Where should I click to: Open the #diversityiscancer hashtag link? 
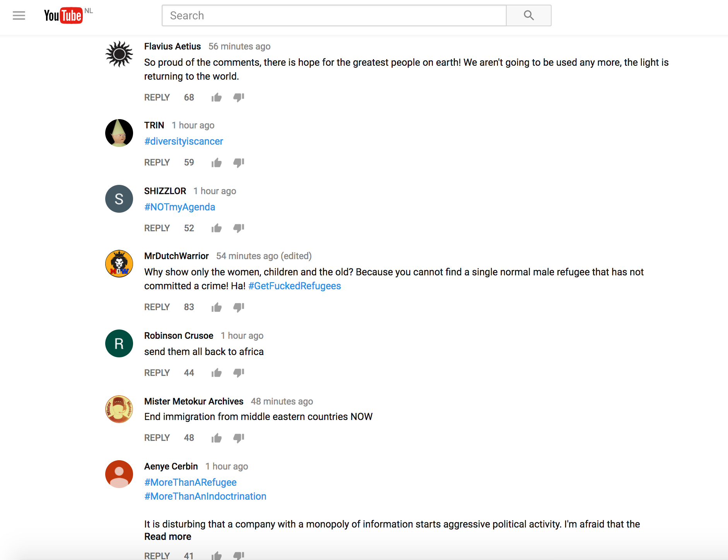pyautogui.click(x=183, y=141)
